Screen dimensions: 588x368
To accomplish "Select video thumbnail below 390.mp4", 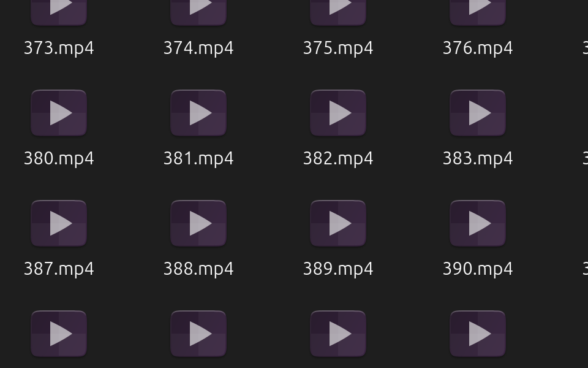I will 478,334.
